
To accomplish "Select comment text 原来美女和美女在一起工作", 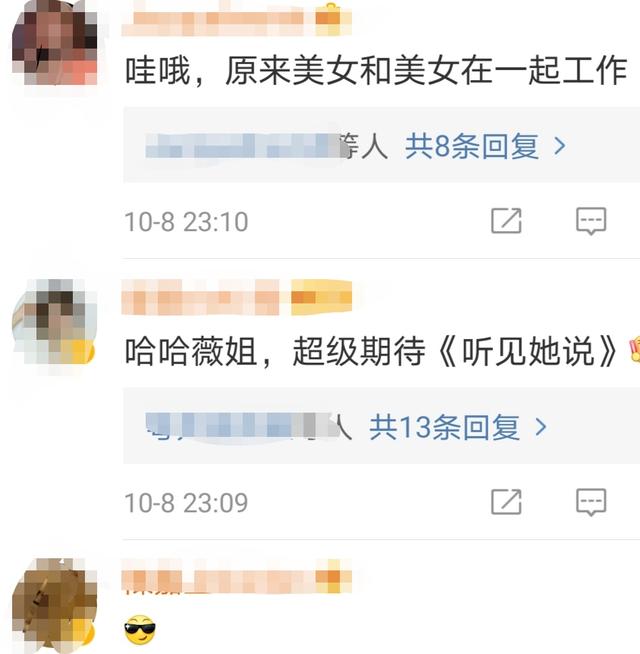I will click(426, 71).
